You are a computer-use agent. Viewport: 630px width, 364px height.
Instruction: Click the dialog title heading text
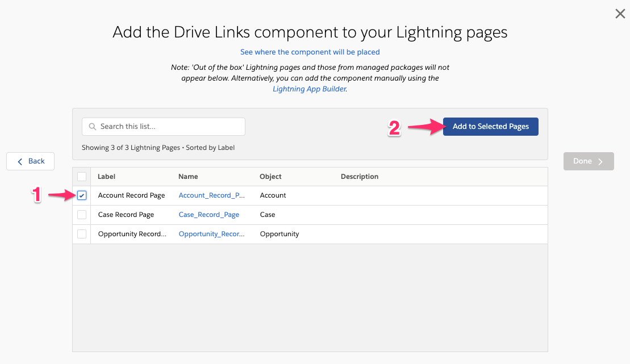tap(310, 32)
